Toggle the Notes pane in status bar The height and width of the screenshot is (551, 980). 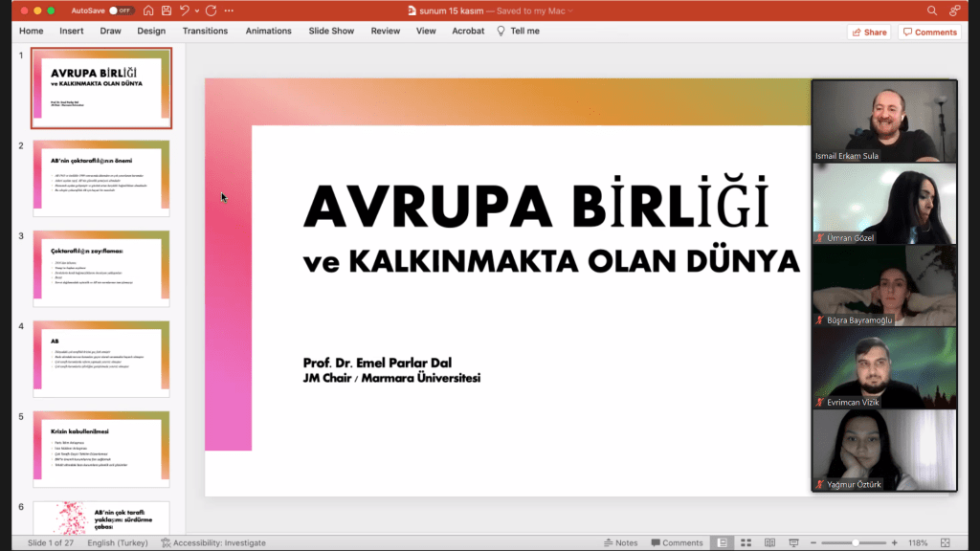(620, 542)
